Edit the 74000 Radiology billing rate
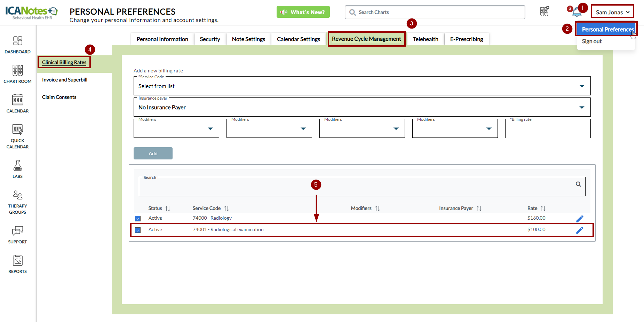The width and height of the screenshot is (644, 322). 580,219
